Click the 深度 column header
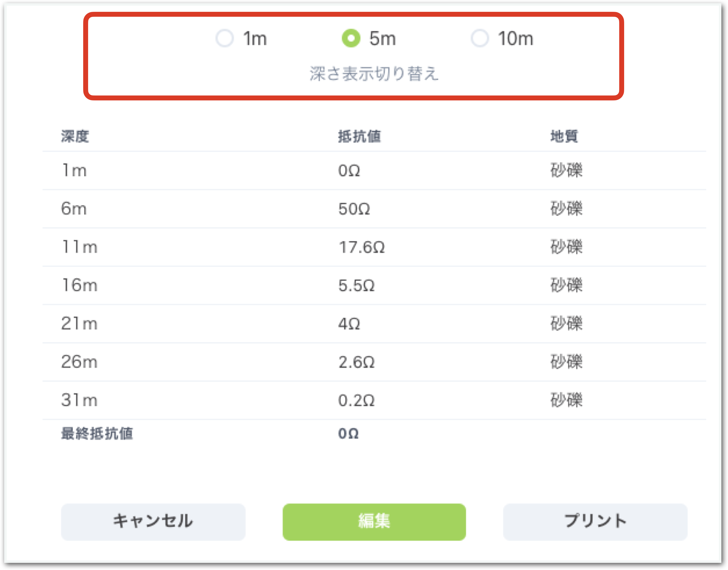This screenshot has width=728, height=570. [75, 136]
